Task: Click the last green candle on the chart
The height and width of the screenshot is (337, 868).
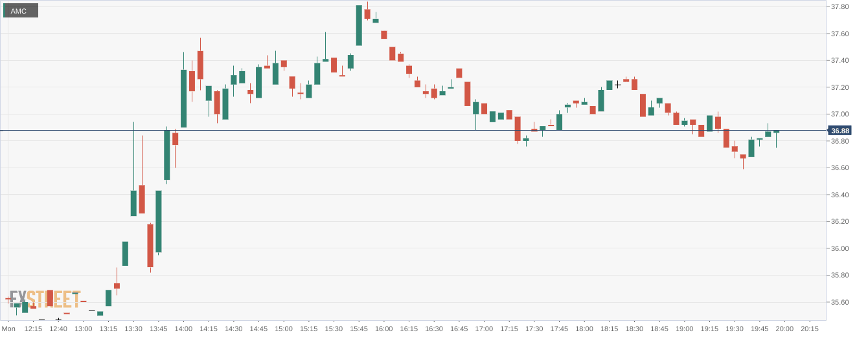Action: point(776,132)
